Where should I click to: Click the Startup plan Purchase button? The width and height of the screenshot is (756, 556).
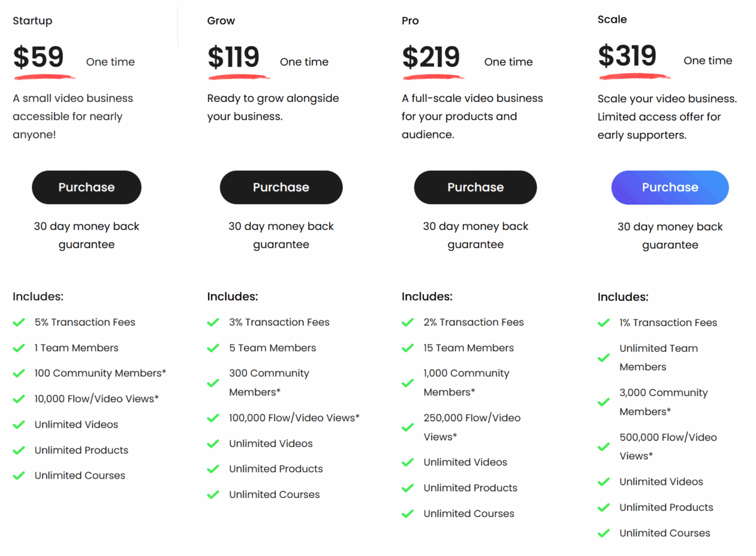coord(86,187)
